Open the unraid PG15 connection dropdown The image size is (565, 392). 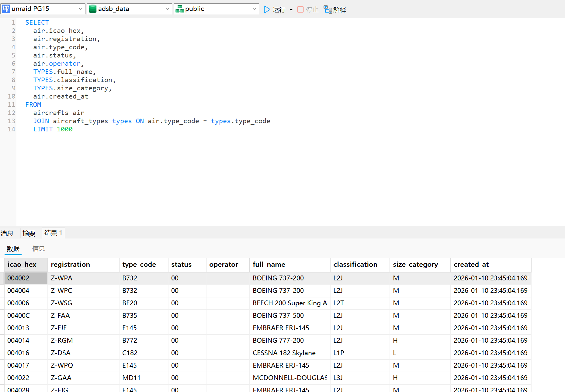(81, 9)
